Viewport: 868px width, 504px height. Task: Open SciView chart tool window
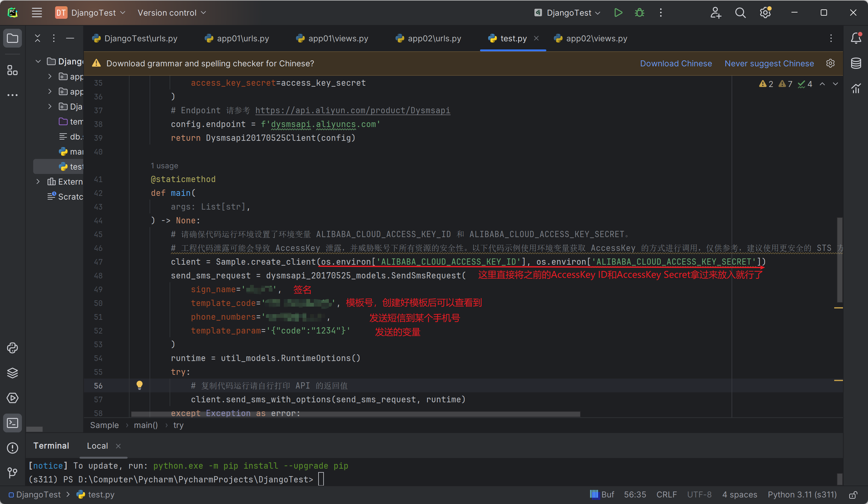(856, 89)
